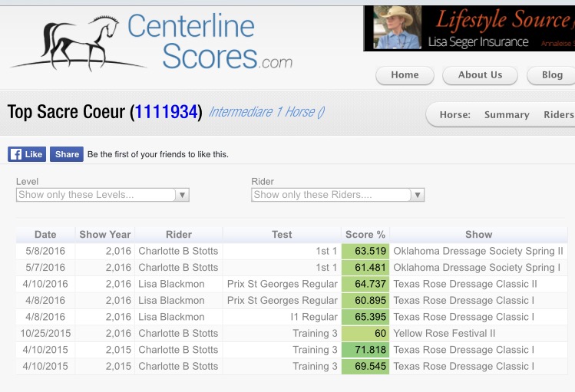
Task: Open the Lisa Seger Insurance ad banner
Action: coord(469,28)
